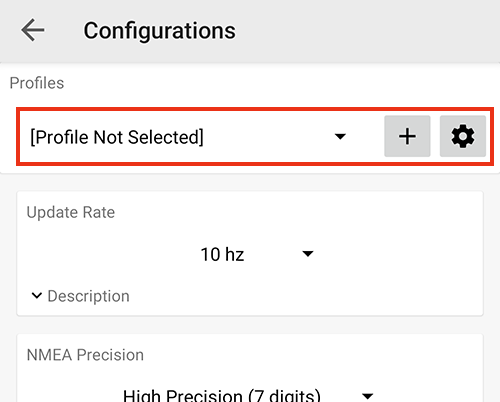Click the NMEA Precision heading

85,355
